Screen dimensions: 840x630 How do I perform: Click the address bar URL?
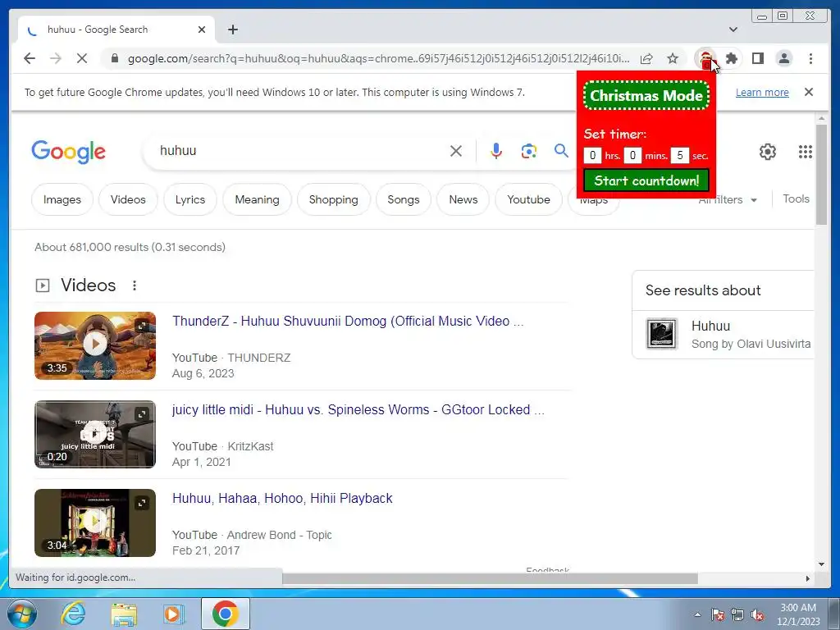pos(378,58)
